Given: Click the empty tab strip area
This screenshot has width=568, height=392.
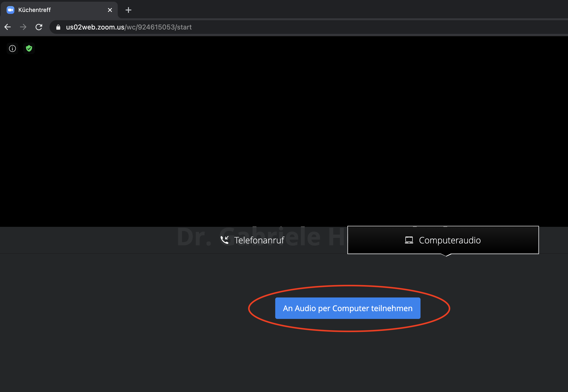Looking at the screenshot, I should click(x=344, y=9).
